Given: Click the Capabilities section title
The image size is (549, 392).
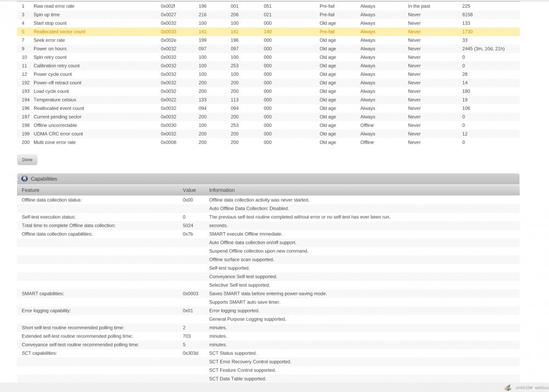Looking at the screenshot, I should pos(44,179).
